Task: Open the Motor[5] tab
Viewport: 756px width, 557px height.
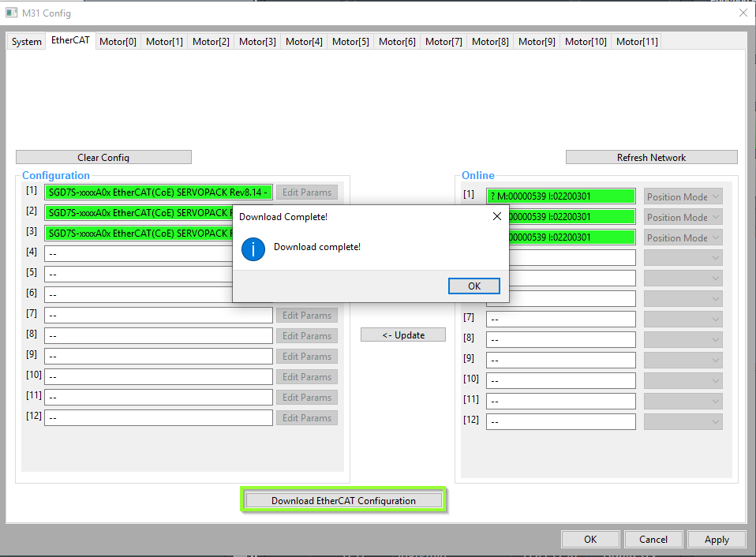Action: click(x=350, y=42)
